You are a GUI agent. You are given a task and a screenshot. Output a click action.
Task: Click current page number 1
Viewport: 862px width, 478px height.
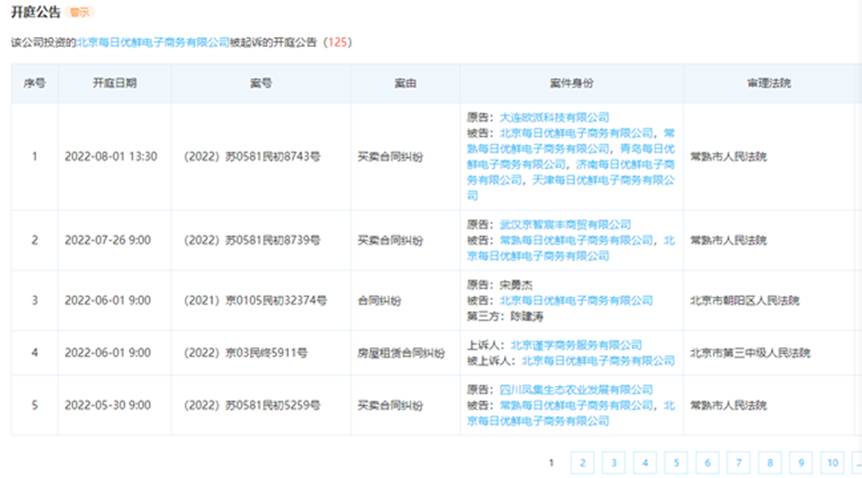click(x=551, y=462)
